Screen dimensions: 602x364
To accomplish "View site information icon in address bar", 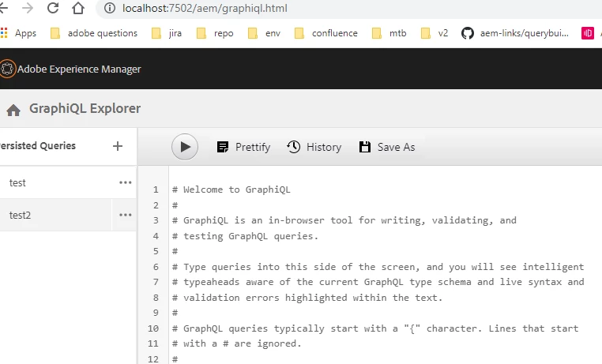I will pyautogui.click(x=110, y=8).
